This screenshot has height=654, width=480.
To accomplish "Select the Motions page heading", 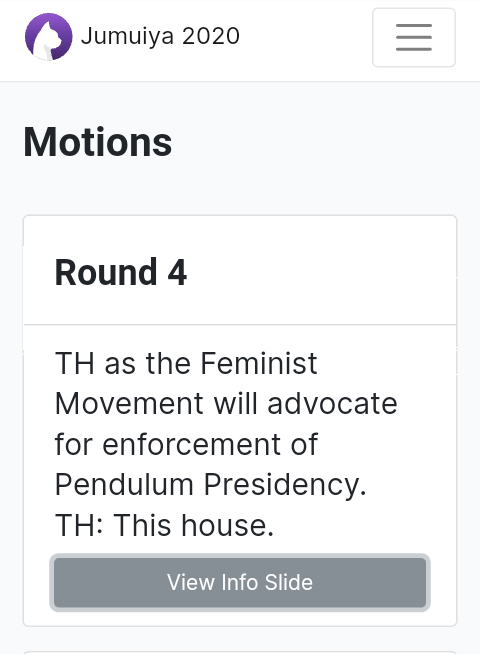I will [98, 142].
